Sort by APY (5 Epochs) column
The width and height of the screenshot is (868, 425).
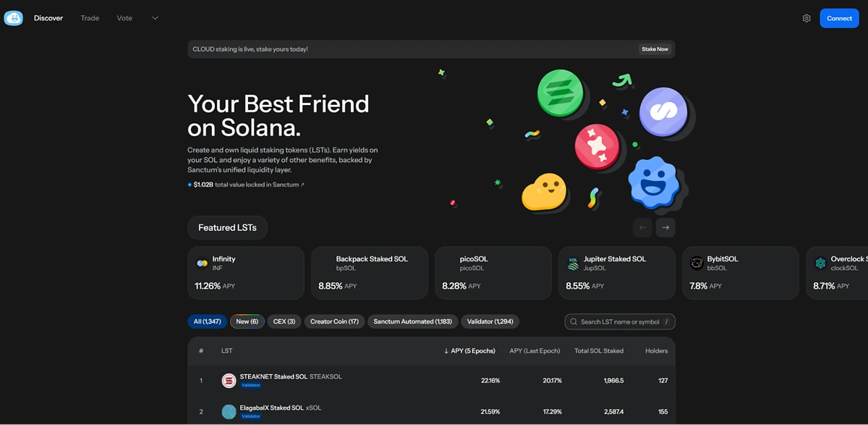tap(469, 351)
